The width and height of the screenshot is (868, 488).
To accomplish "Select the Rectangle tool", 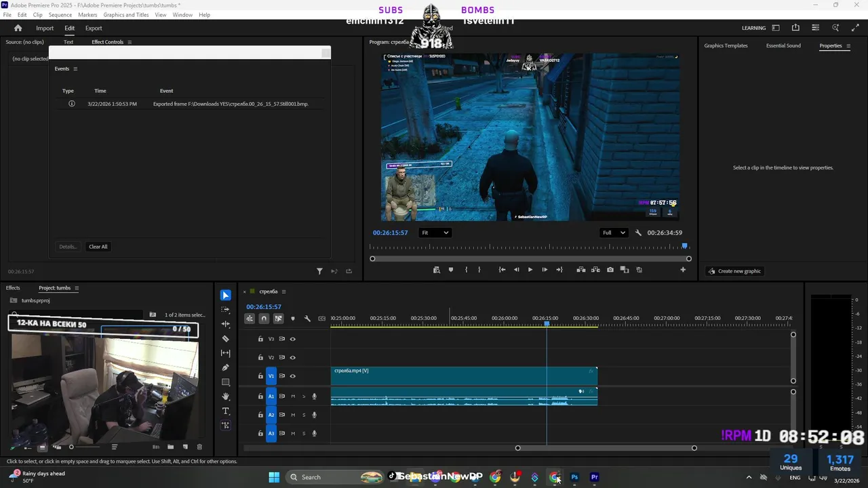I will pos(226,382).
